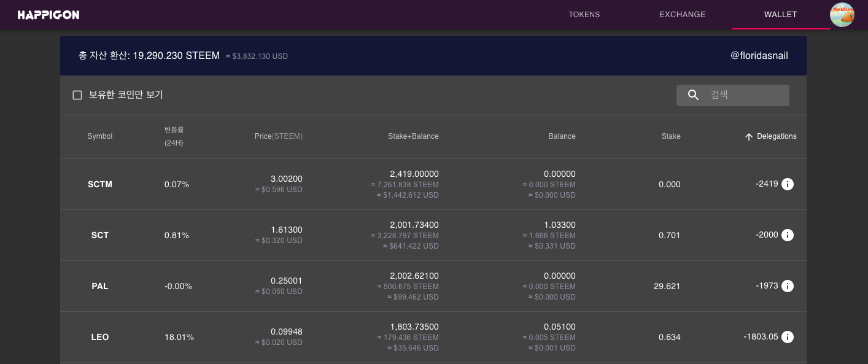
Task: Select the PAL symbol
Action: (x=100, y=286)
